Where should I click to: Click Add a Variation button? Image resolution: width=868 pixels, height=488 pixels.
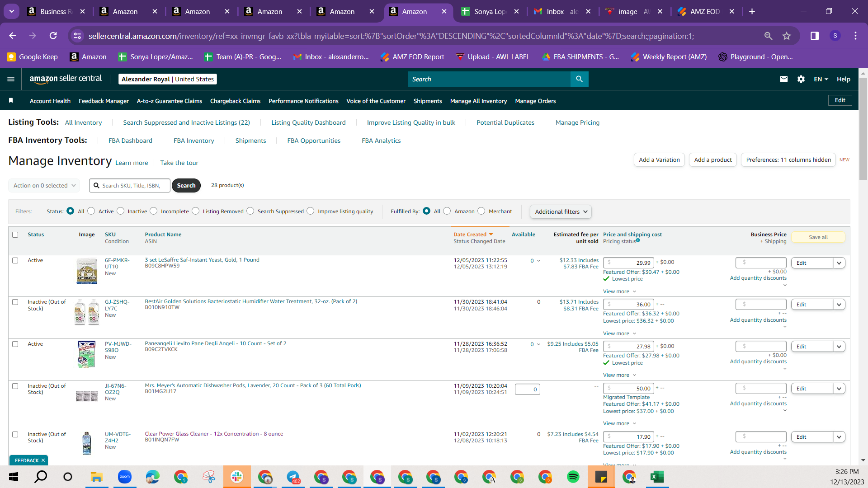pyautogui.click(x=659, y=160)
